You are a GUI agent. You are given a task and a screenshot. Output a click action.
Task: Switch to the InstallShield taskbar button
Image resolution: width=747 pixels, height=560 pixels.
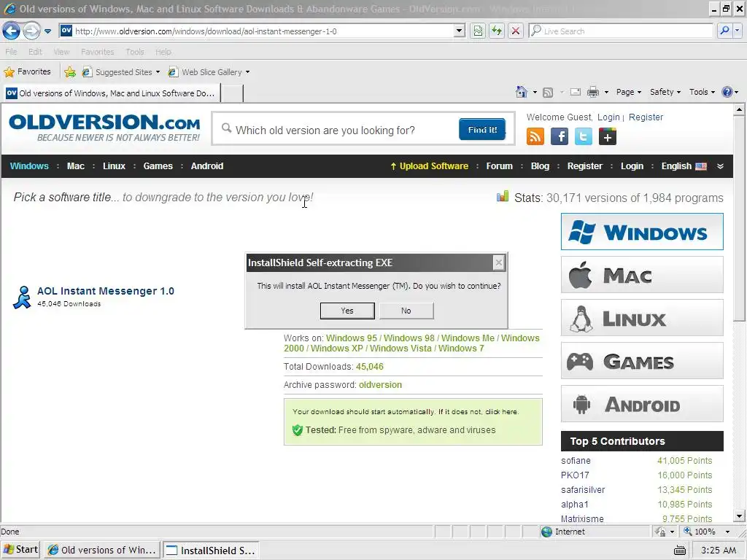211,550
